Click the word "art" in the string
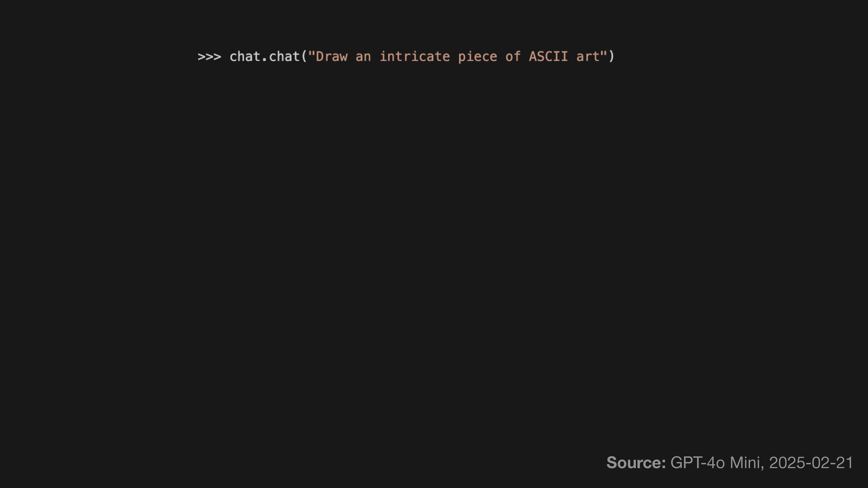This screenshot has height=488, width=868. point(588,57)
